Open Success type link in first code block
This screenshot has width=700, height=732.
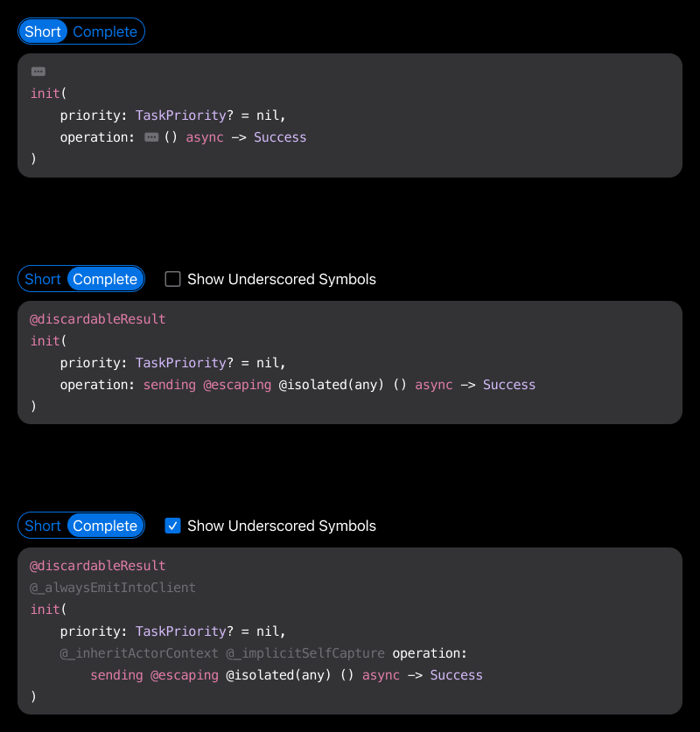280,137
